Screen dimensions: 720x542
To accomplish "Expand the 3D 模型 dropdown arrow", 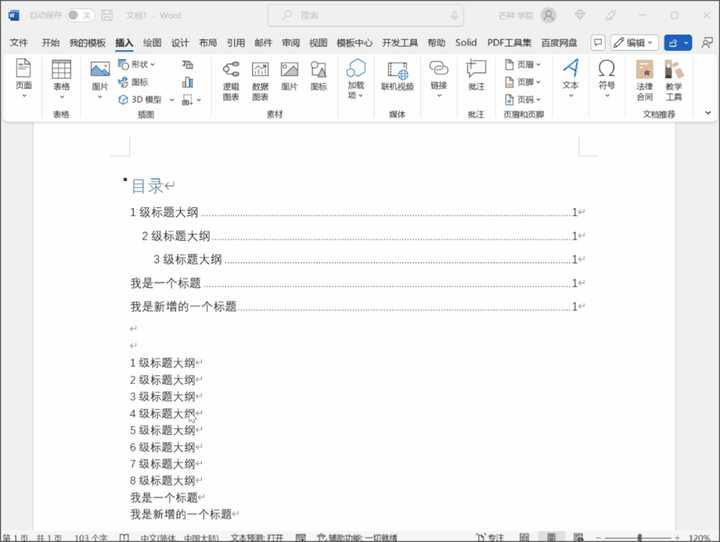I will pyautogui.click(x=172, y=100).
